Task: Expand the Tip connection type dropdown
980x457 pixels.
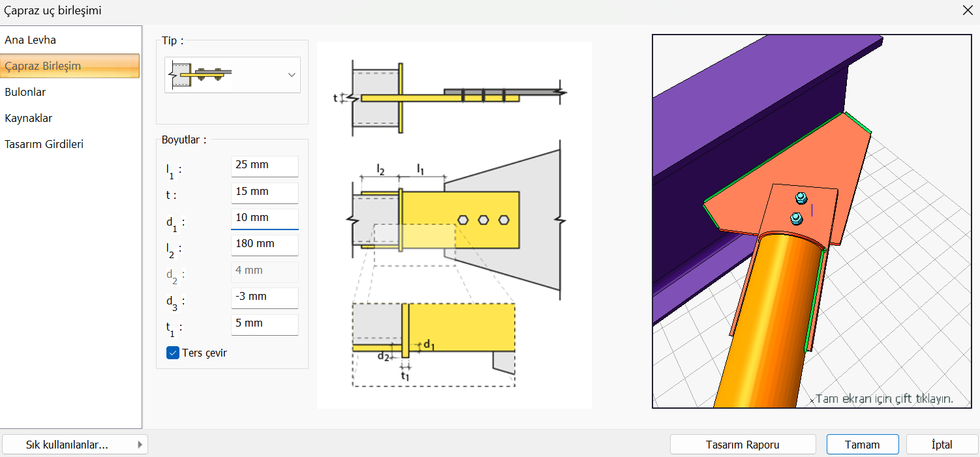Action: tap(292, 75)
